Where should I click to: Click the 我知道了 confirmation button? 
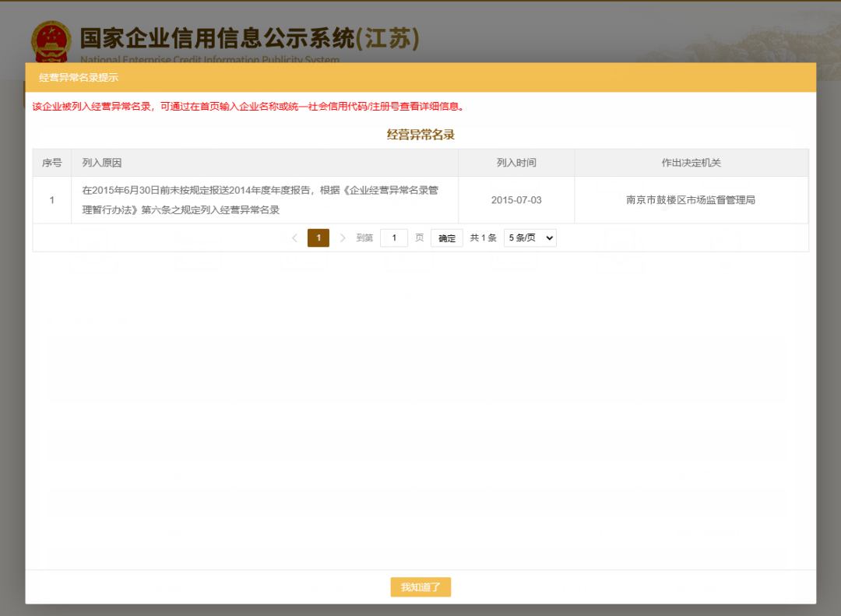pyautogui.click(x=420, y=587)
